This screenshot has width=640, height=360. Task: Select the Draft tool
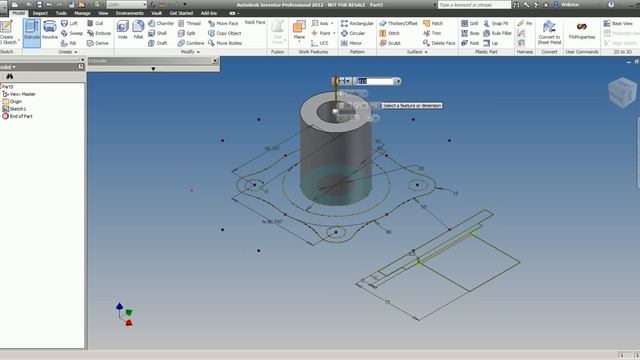click(158, 43)
